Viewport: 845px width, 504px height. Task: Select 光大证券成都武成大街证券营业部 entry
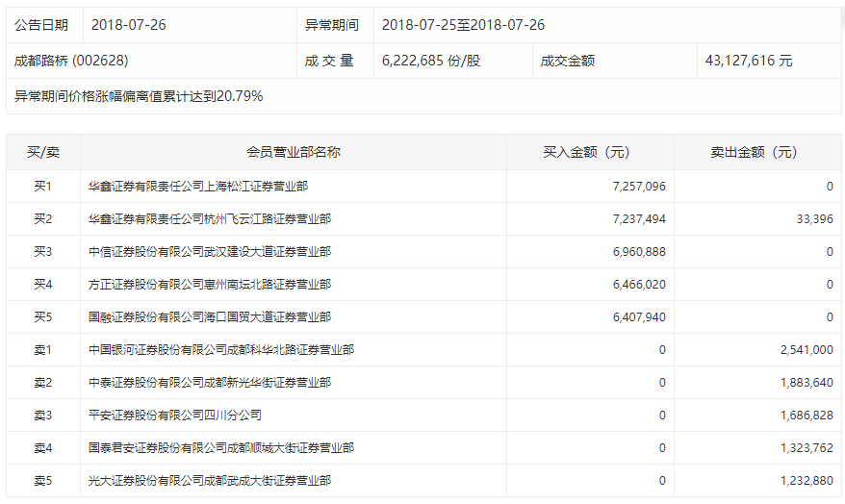(x=210, y=481)
